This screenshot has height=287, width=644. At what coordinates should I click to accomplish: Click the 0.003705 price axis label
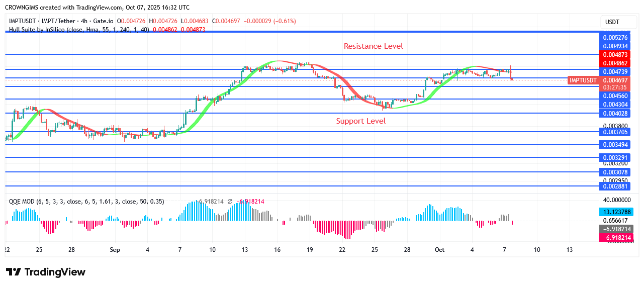click(x=616, y=132)
